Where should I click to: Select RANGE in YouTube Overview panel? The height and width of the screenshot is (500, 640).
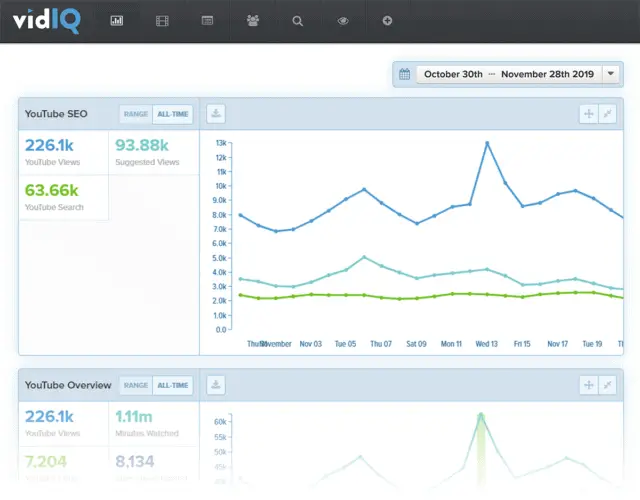136,385
